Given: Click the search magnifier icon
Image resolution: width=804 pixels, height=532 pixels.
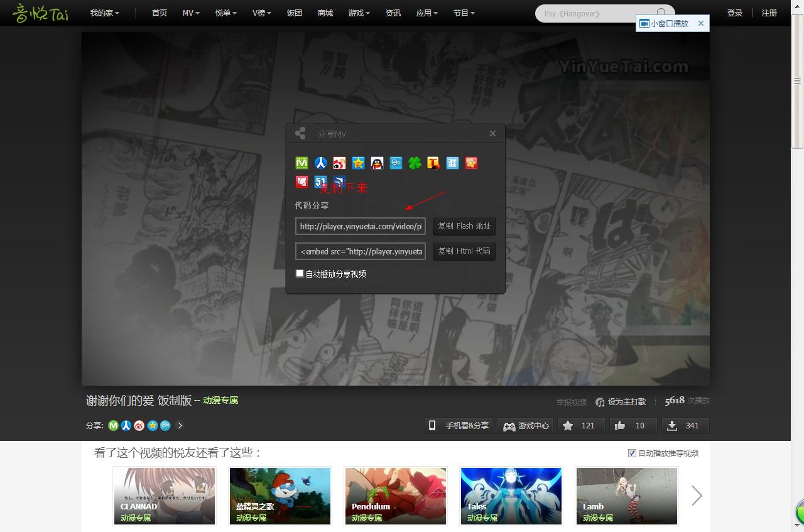Looking at the screenshot, I should click(x=661, y=13).
